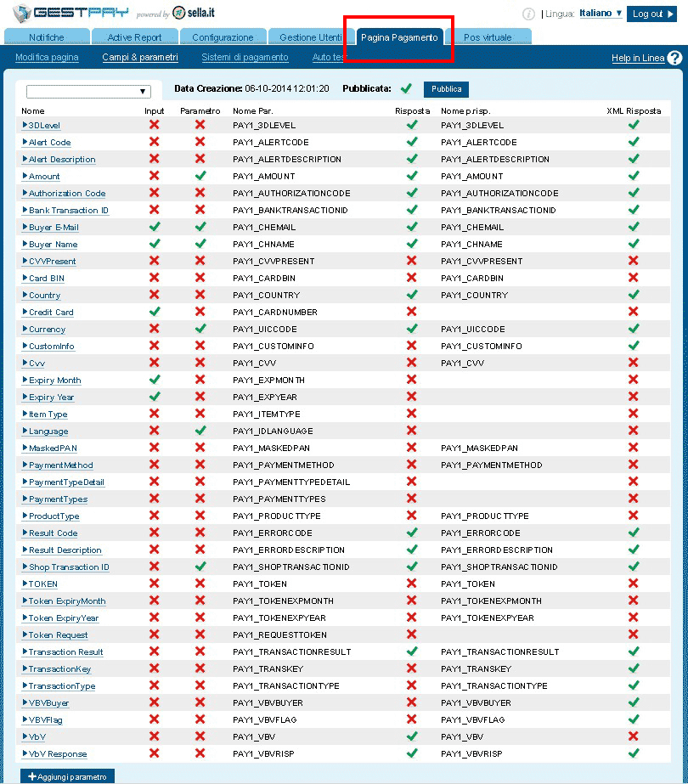Click the Input cross for Token Request

154,635
